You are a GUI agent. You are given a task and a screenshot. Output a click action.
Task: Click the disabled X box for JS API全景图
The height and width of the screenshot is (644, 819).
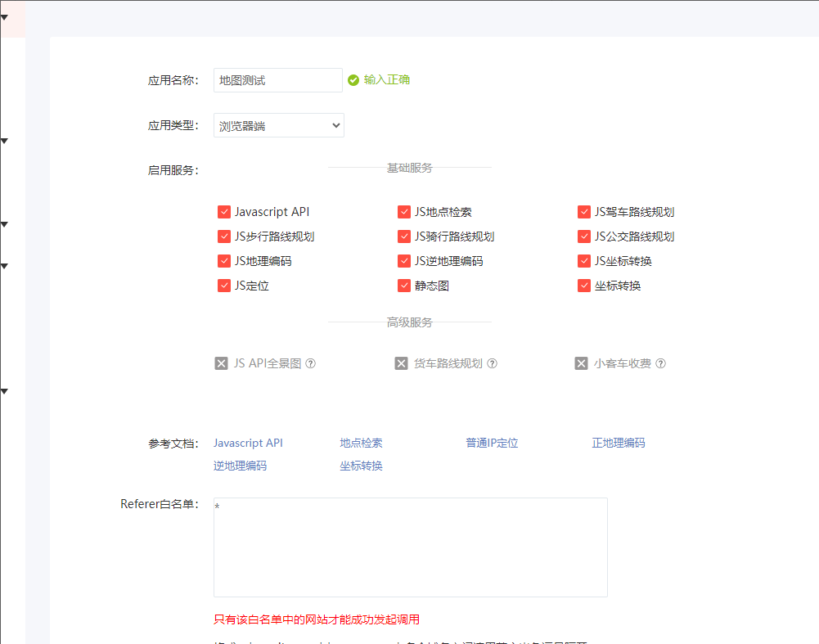(x=221, y=363)
